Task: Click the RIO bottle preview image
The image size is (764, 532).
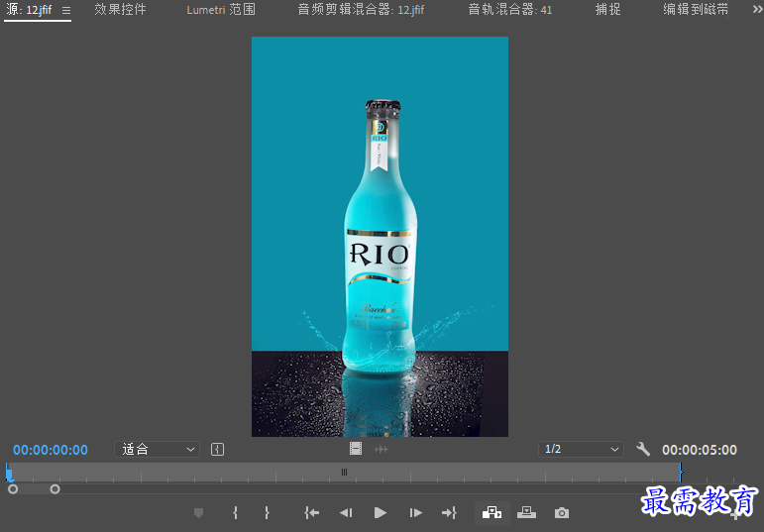Action: [x=381, y=237]
